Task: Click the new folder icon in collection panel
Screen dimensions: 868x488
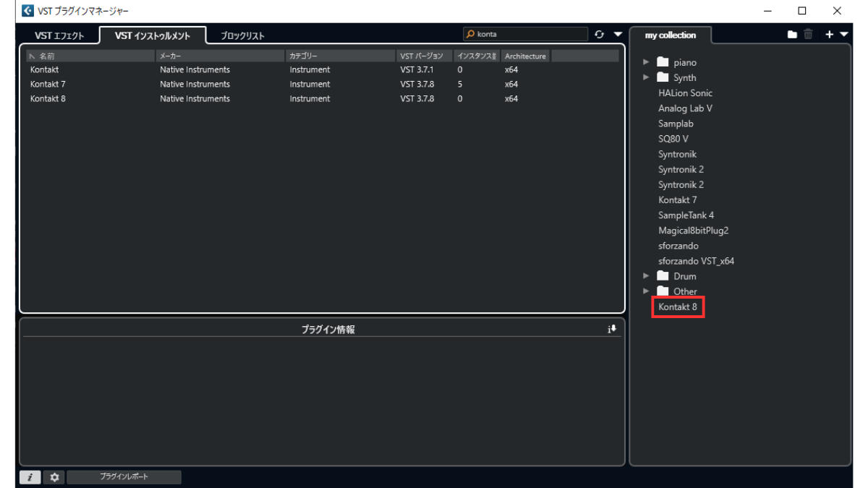Action: pyautogui.click(x=792, y=34)
